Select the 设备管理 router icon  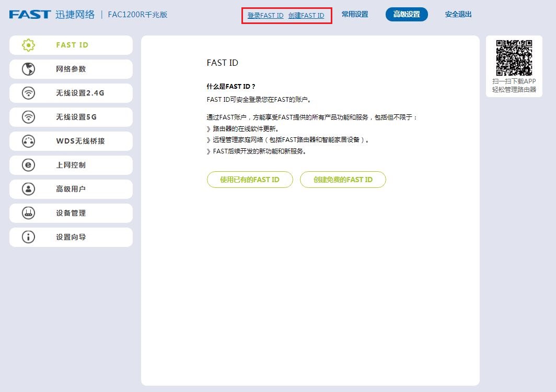click(x=29, y=213)
